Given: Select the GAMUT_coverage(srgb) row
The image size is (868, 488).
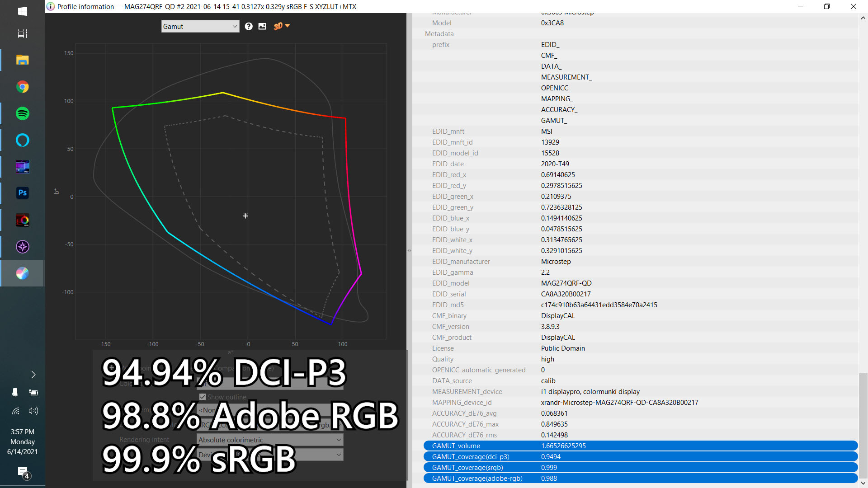Looking at the screenshot, I should coord(641,467).
